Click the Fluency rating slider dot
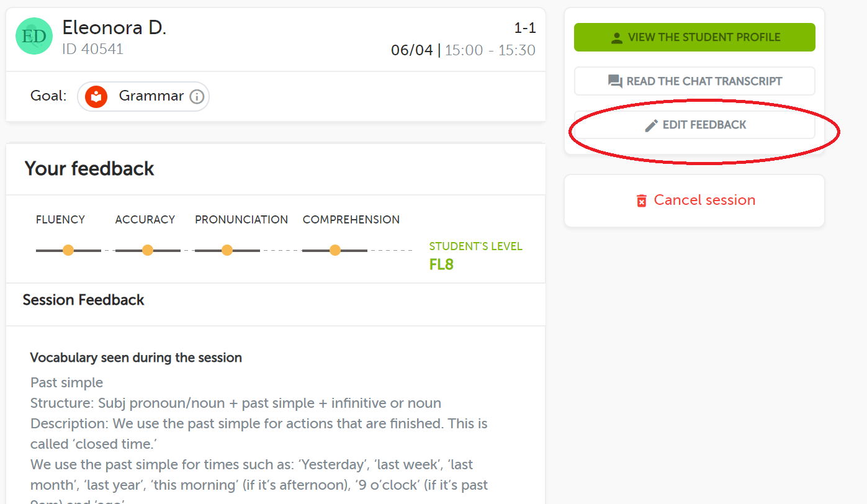 [68, 250]
